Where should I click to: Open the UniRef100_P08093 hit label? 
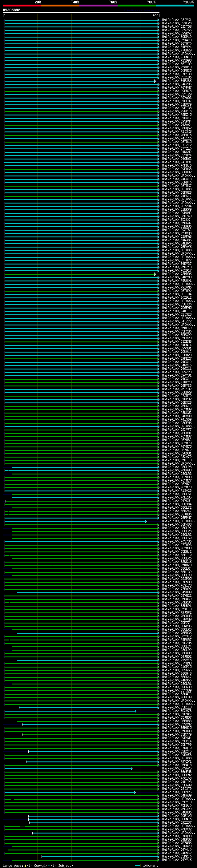[x=176, y=470]
